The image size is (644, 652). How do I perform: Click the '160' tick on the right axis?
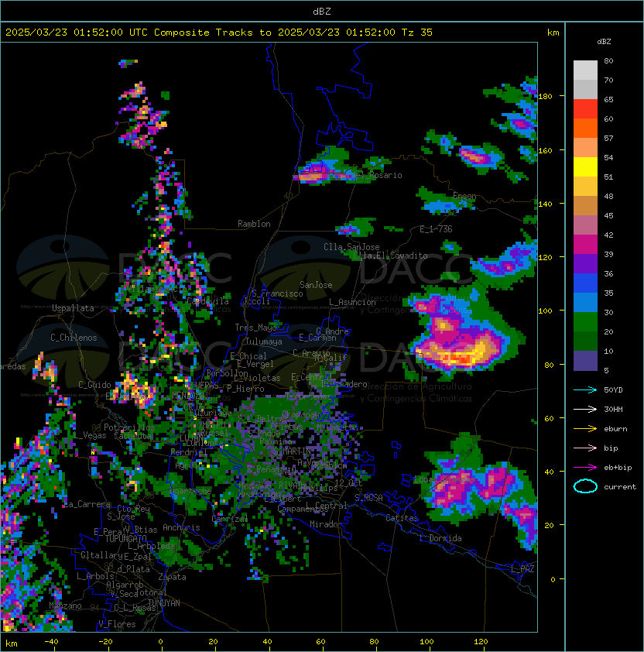545,150
